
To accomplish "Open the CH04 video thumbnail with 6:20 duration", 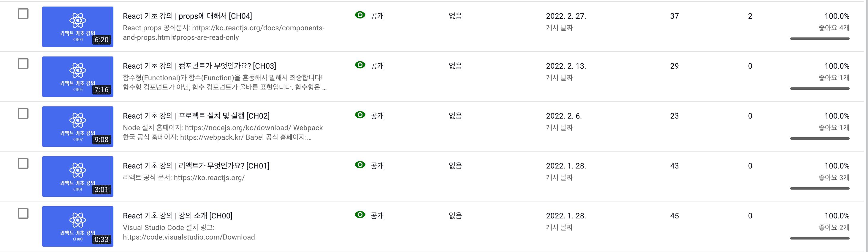I will (77, 27).
